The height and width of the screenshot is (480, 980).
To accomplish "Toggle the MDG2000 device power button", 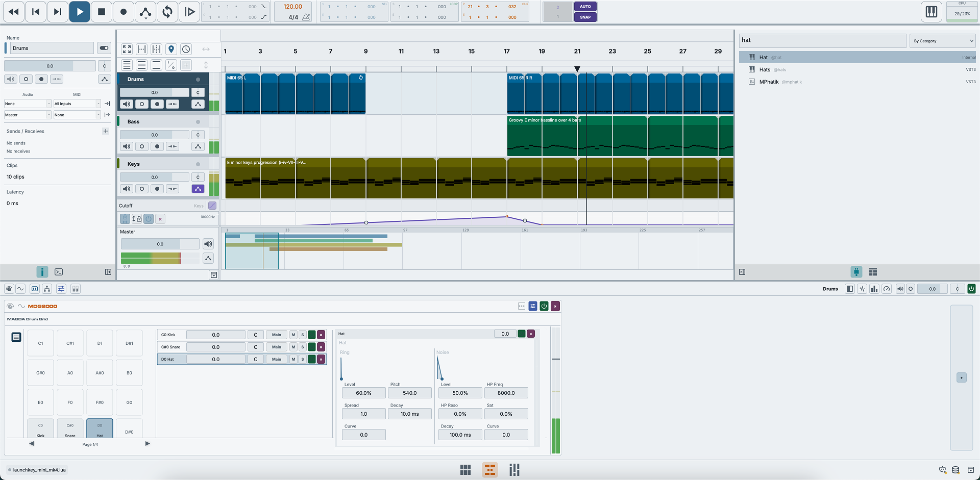I will click(544, 306).
